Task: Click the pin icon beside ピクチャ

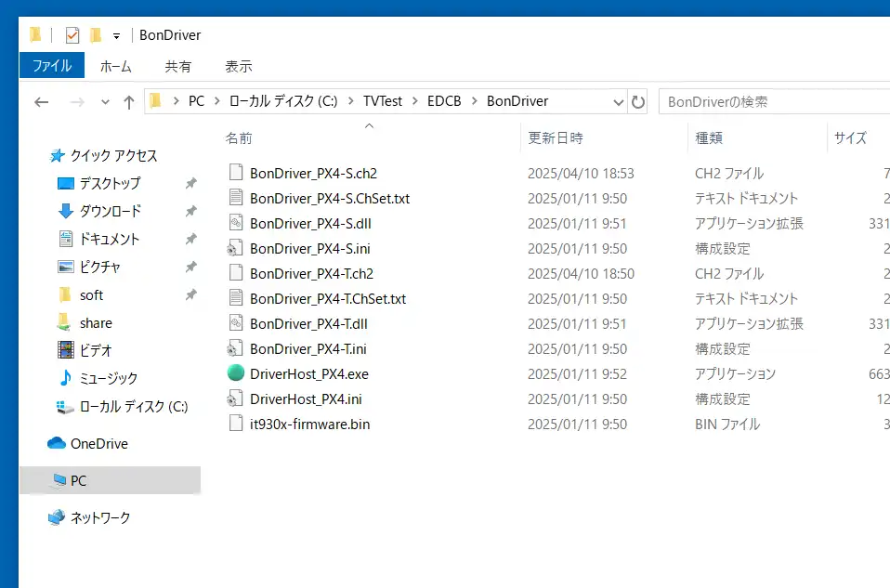Action: 191,267
